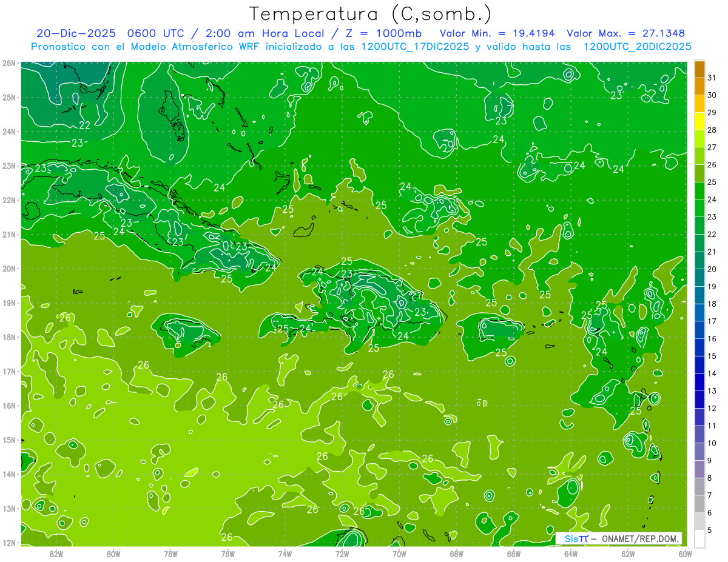This screenshot has width=728, height=562.
Task: Click longitude axis label '70W'
Action: click(x=399, y=554)
